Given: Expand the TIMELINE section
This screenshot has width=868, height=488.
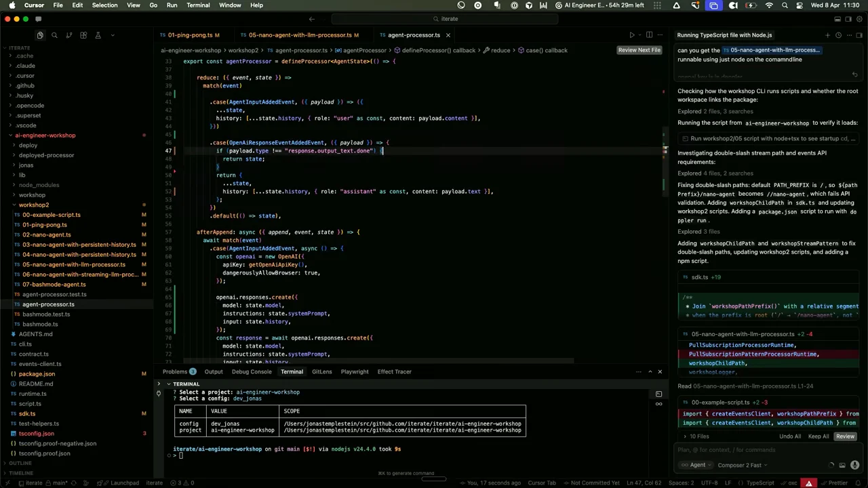Looking at the screenshot, I should (21, 473).
